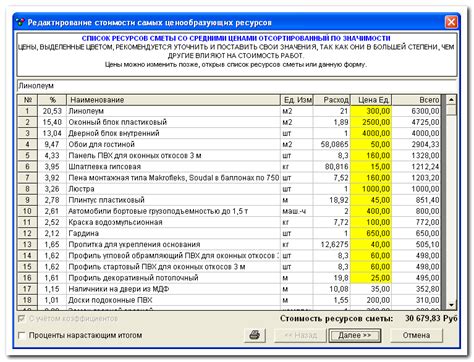Click the 'Расход' column header
Viewport: 474px width, 362px height.
(x=332, y=100)
